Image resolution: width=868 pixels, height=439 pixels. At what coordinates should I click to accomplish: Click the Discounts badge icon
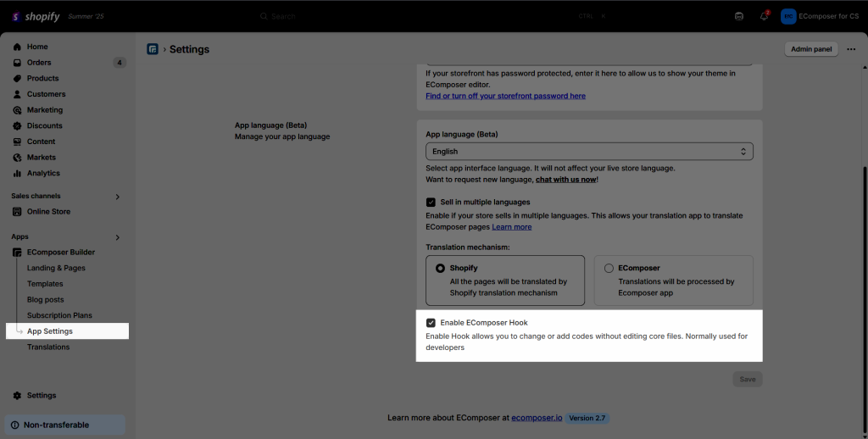[x=17, y=125]
